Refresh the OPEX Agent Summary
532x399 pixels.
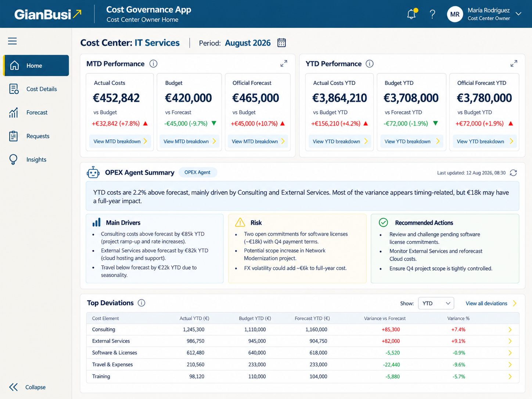514,173
